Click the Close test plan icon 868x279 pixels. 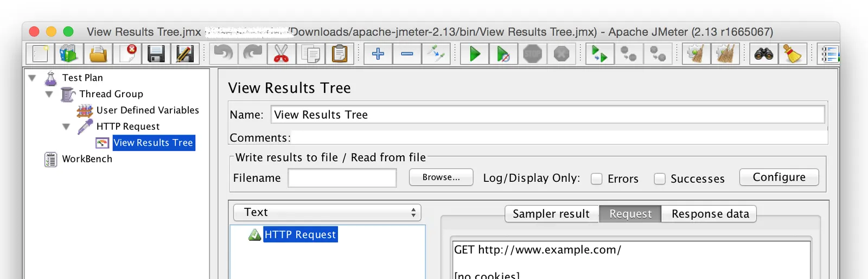pyautogui.click(x=127, y=54)
